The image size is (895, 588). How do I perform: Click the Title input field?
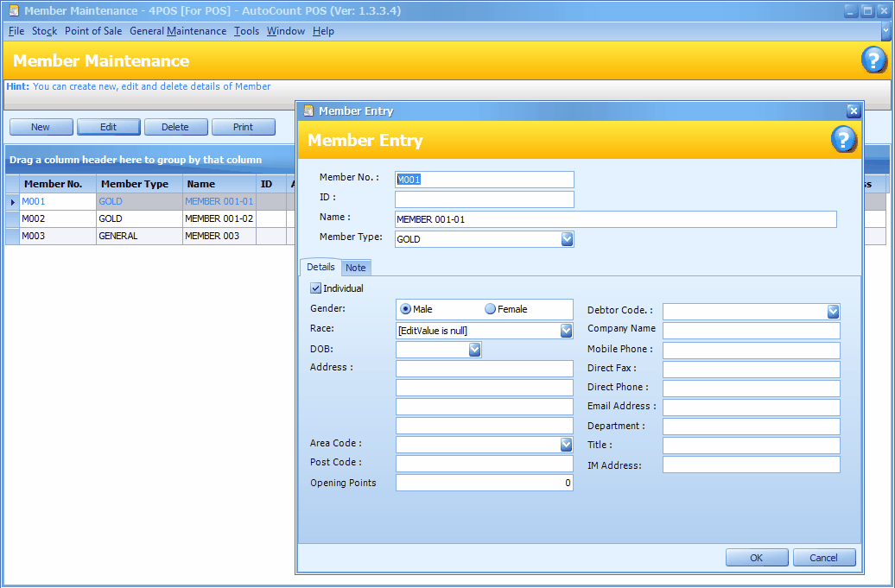752,446
